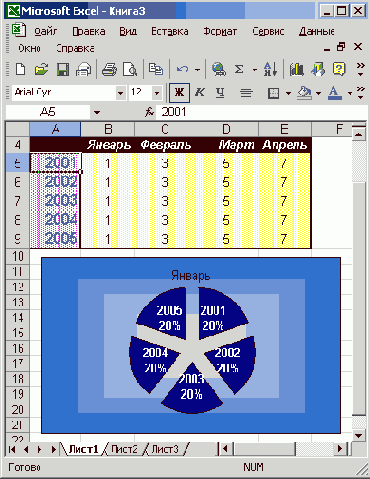Select row header 10

click(x=18, y=256)
